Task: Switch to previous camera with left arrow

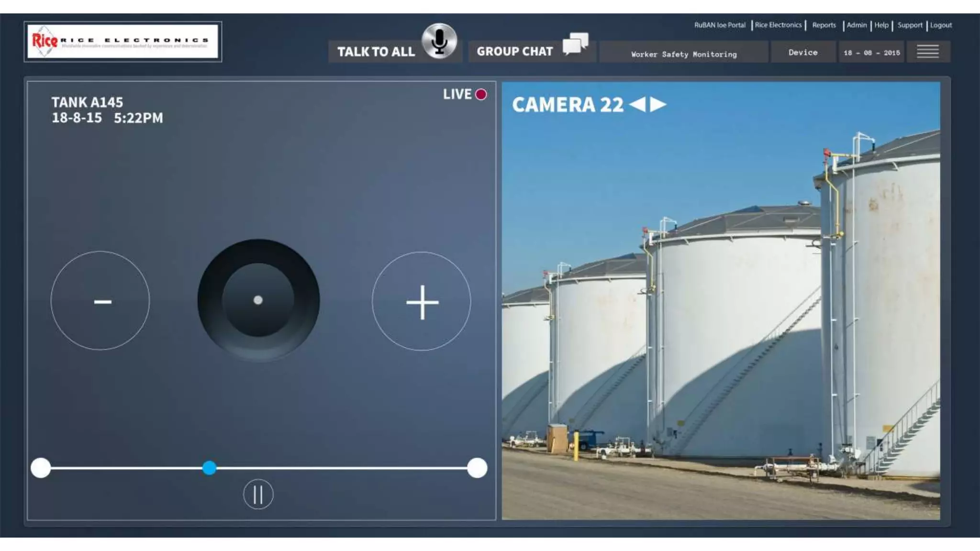Action: [637, 104]
